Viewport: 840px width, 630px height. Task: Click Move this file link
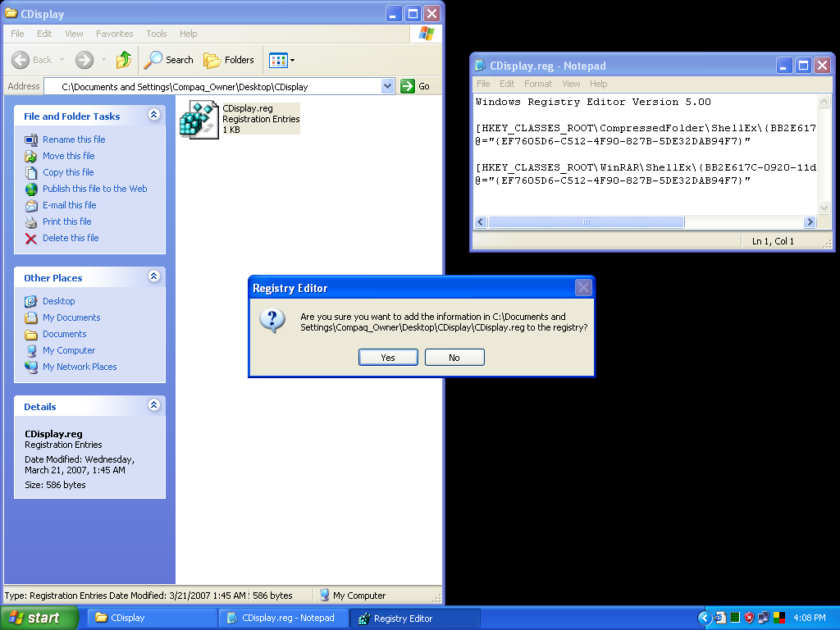coord(69,156)
